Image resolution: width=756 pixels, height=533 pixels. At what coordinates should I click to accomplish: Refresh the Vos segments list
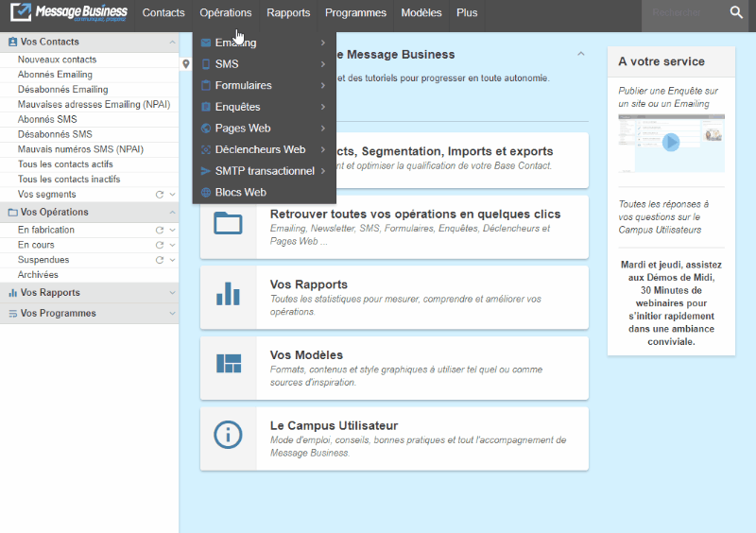(x=160, y=195)
